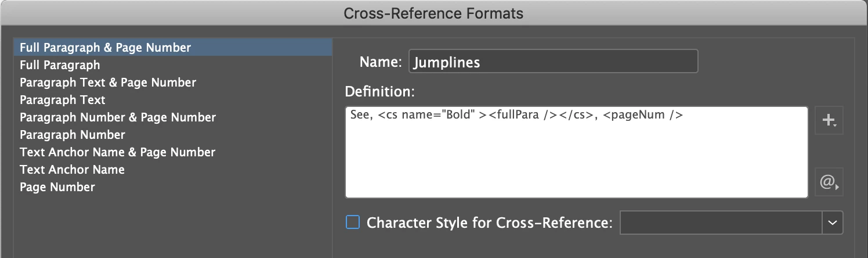Pick the Paragraph Text format
The image size is (868, 258).
(63, 100)
